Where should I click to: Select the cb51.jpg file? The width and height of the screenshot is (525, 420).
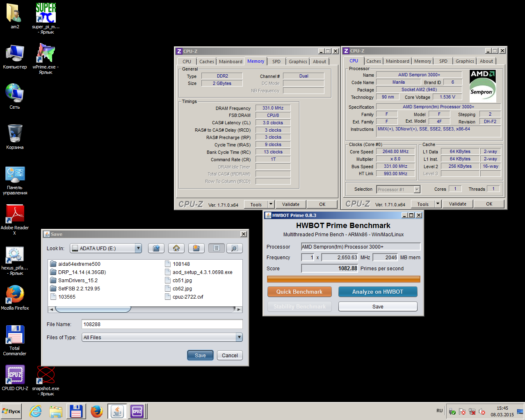click(178, 281)
